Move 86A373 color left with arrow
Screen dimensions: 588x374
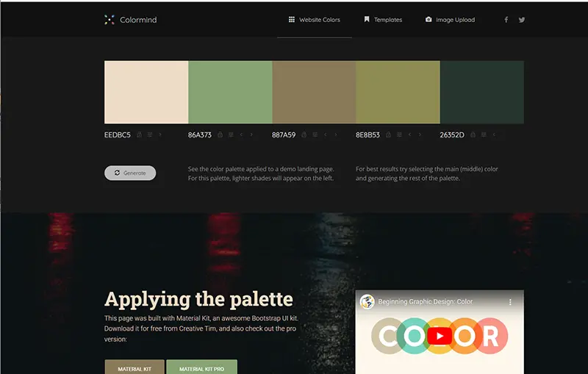[x=241, y=134]
